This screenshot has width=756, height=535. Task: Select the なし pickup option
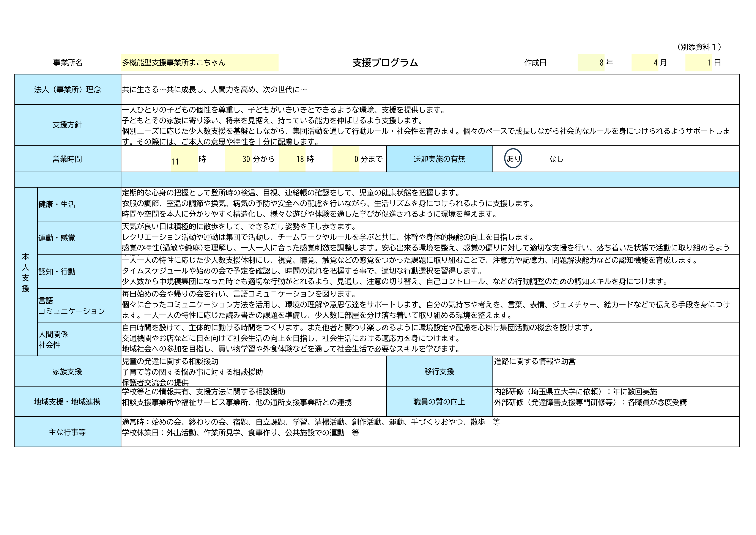coord(556,159)
